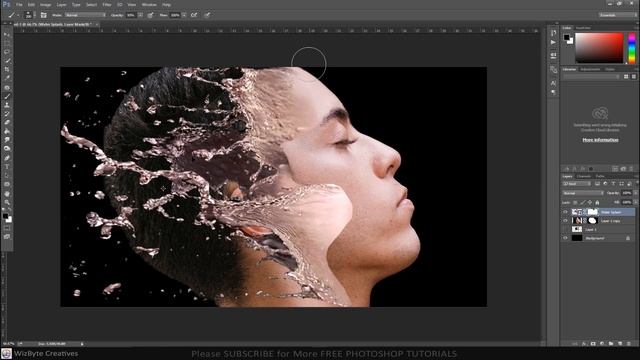Open collapsed History panel icon

click(553, 33)
